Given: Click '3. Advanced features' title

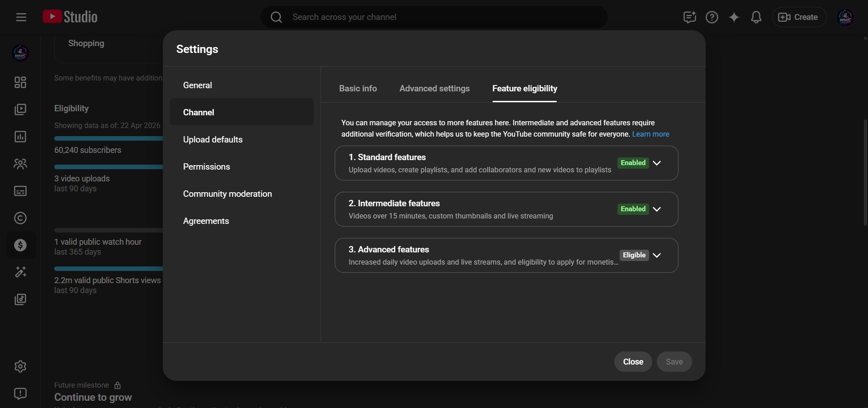Looking at the screenshot, I should [389, 250].
